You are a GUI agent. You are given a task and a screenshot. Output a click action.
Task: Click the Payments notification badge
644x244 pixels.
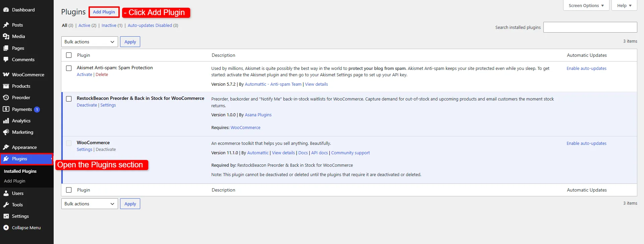37,110
